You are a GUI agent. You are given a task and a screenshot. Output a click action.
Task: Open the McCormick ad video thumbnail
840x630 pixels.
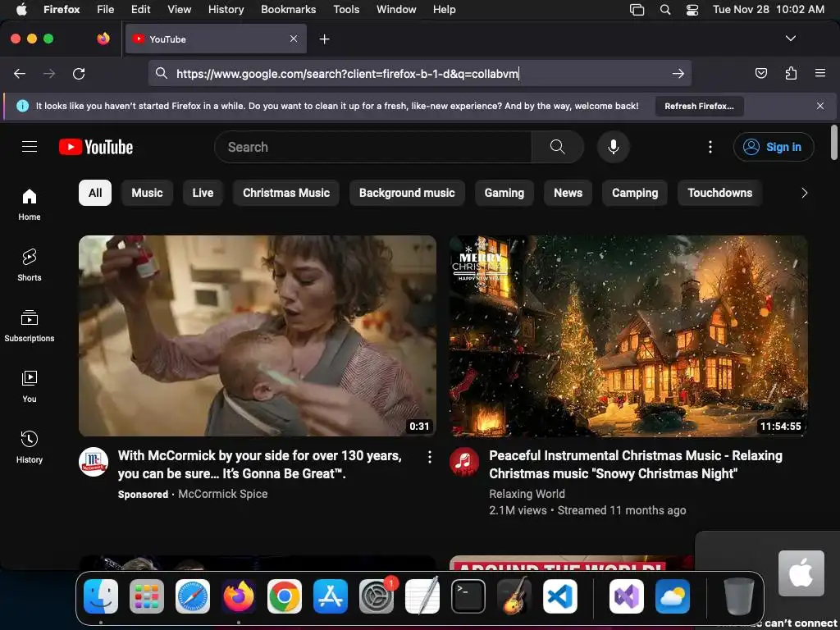pyautogui.click(x=258, y=336)
